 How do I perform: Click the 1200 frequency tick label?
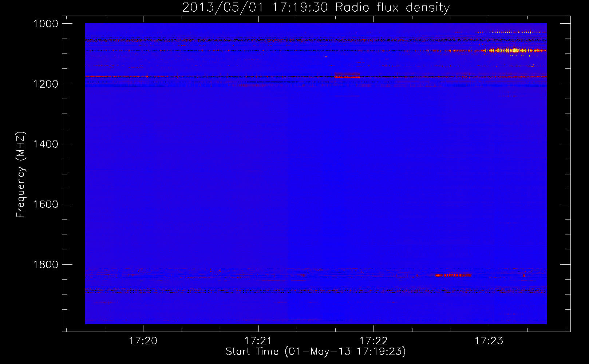pyautogui.click(x=46, y=84)
